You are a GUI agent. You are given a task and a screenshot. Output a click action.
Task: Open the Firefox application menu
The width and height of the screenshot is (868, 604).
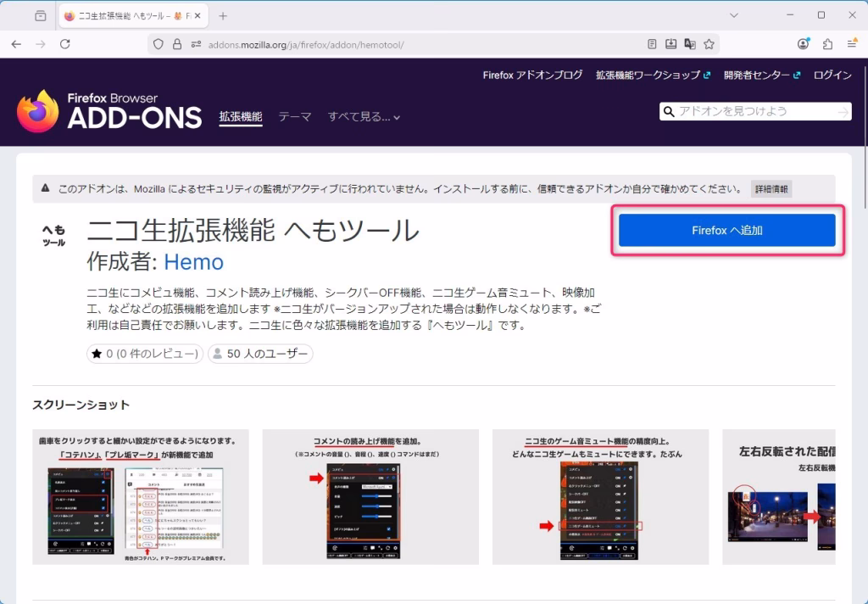[851, 44]
